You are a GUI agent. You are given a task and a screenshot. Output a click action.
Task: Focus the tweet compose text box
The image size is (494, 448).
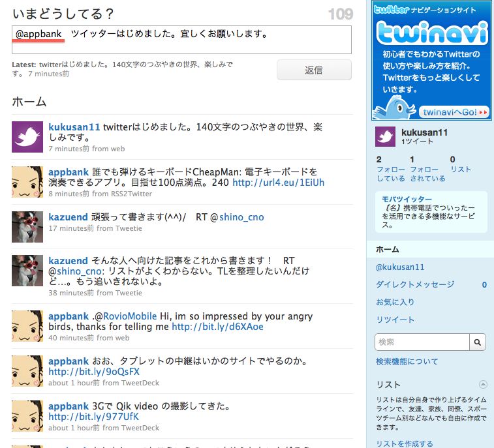(x=182, y=40)
